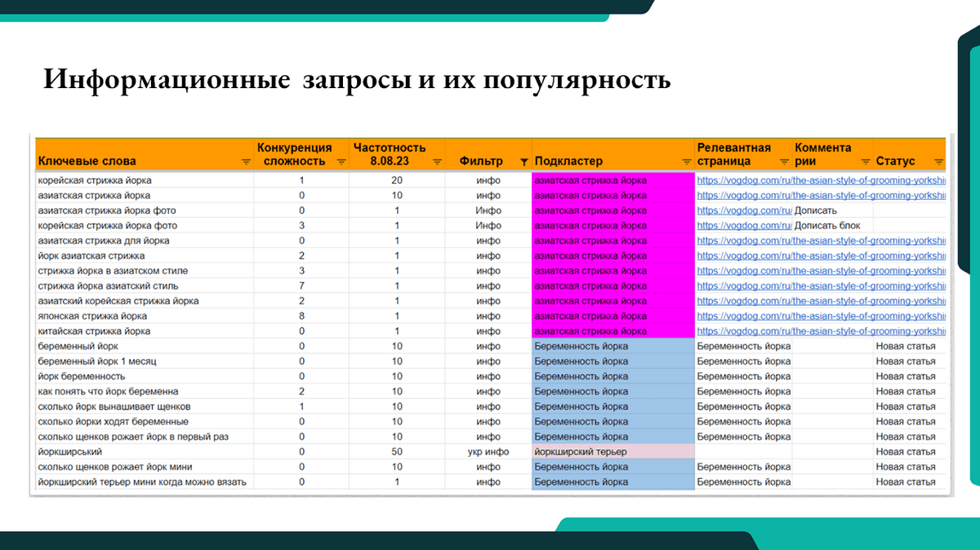Image resolution: width=980 pixels, height=550 pixels.
Task: Select keyword cell китайская стрижка йорка
Action: pos(145,331)
